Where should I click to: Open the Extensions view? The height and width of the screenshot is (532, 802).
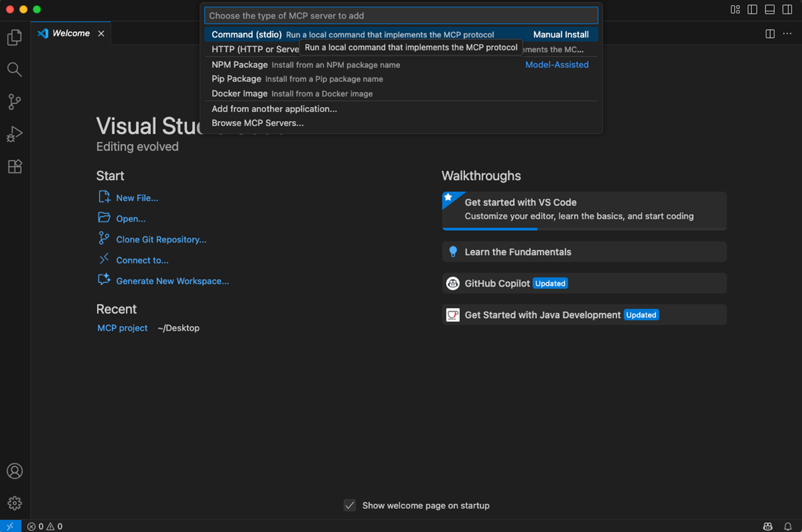pos(15,167)
